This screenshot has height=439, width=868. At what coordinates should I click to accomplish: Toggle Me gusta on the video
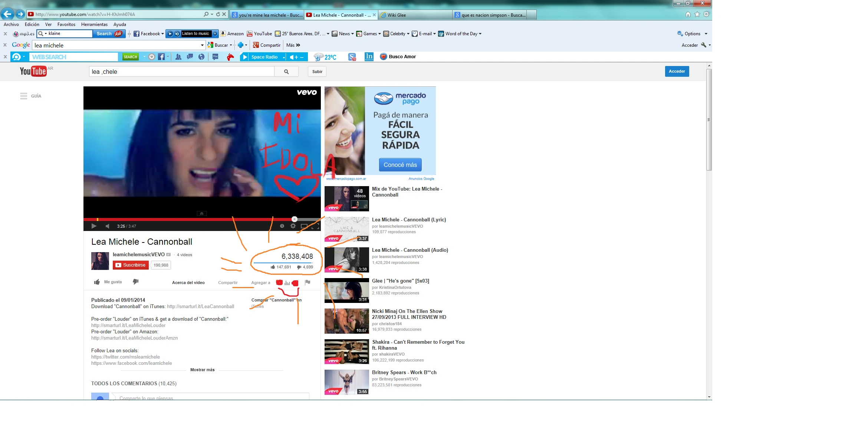pyautogui.click(x=108, y=282)
